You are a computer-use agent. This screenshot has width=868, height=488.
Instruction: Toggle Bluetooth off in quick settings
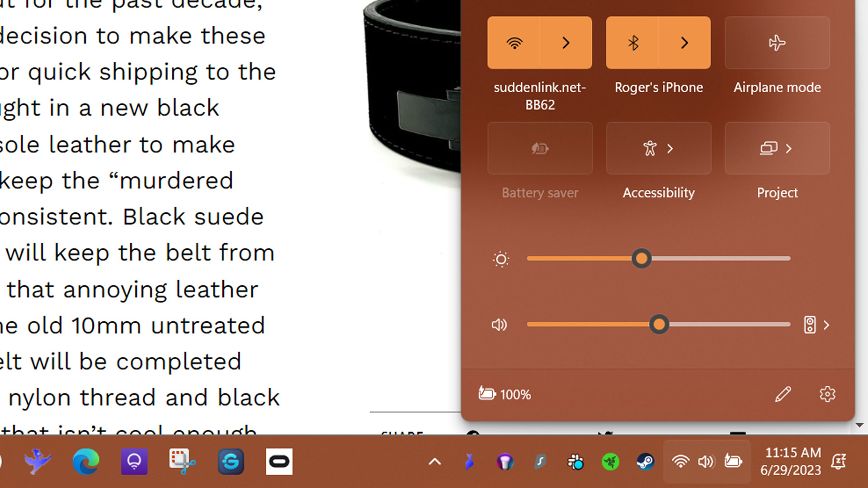click(x=633, y=43)
